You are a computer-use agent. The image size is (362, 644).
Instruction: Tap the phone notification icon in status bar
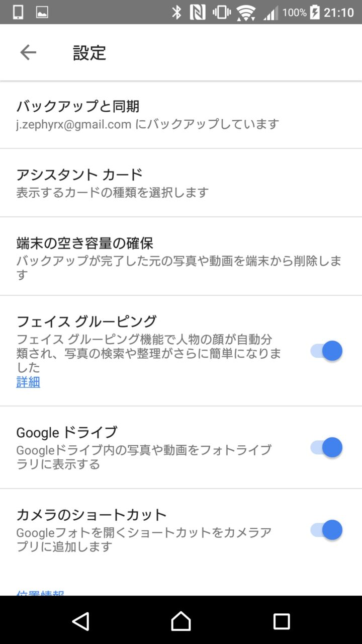[x=18, y=12]
